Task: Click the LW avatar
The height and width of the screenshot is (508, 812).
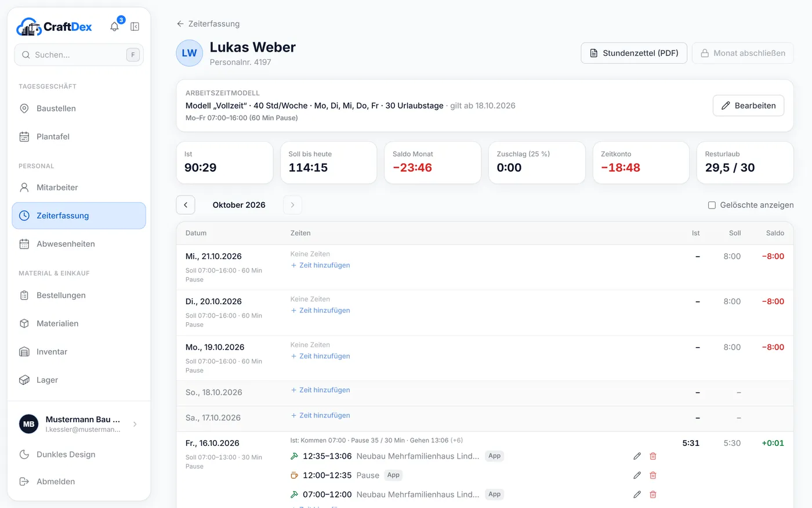Action: 190,53
